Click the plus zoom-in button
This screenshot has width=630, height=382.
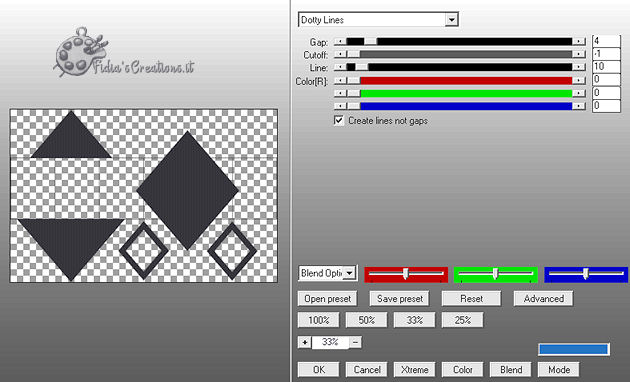[x=305, y=342]
